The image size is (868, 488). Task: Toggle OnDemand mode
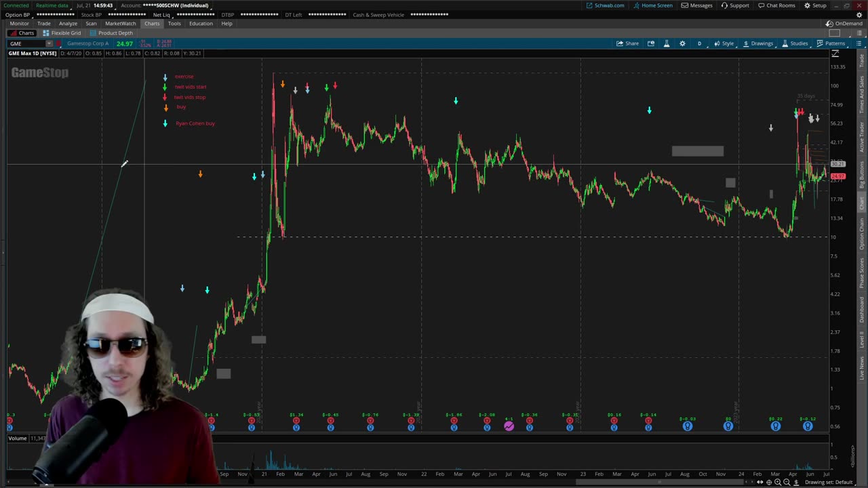844,24
